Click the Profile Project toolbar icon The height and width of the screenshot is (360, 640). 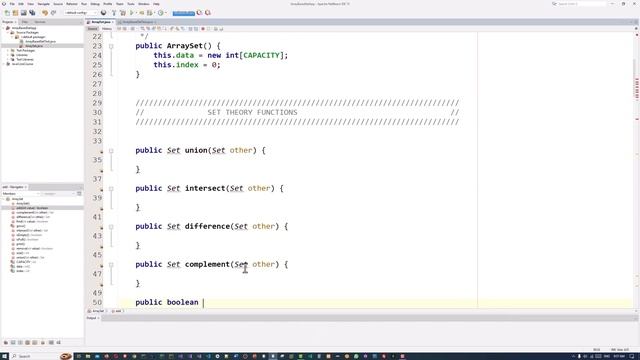(x=160, y=13)
